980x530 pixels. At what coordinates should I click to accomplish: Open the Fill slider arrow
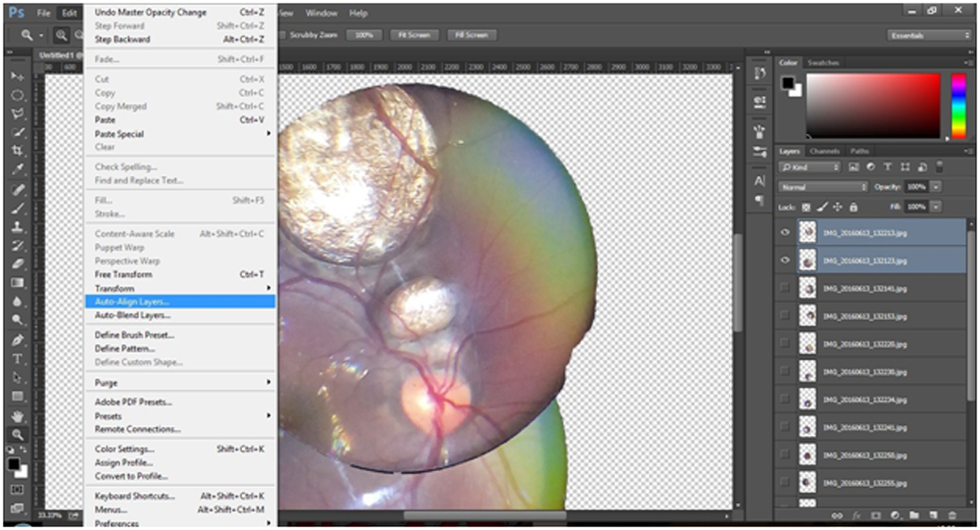936,207
